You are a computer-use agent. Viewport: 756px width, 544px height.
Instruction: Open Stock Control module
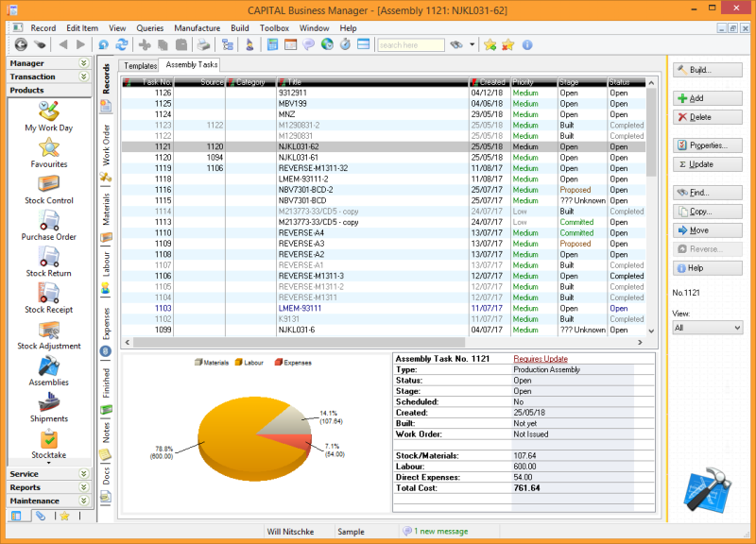pos(49,190)
